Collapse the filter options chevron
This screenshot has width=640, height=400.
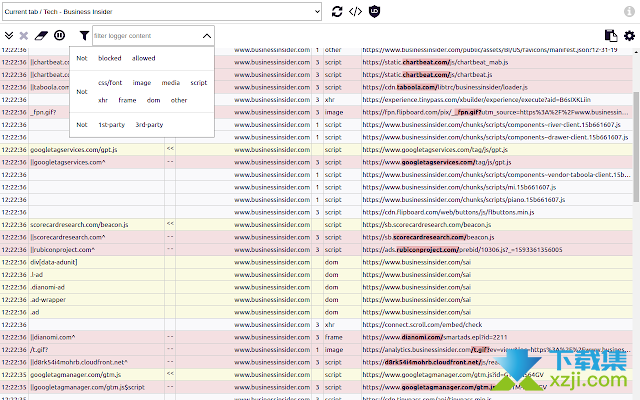click(x=207, y=36)
